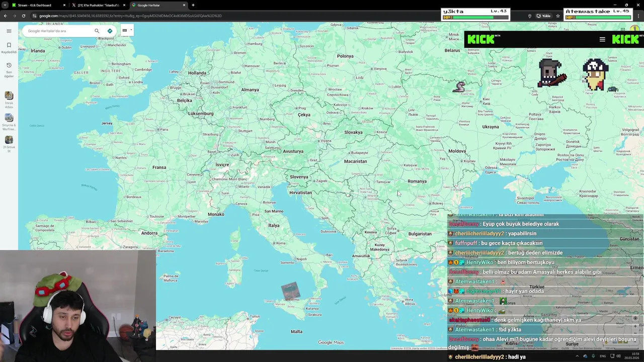Click the google.com/maps address bar URL

point(130,16)
